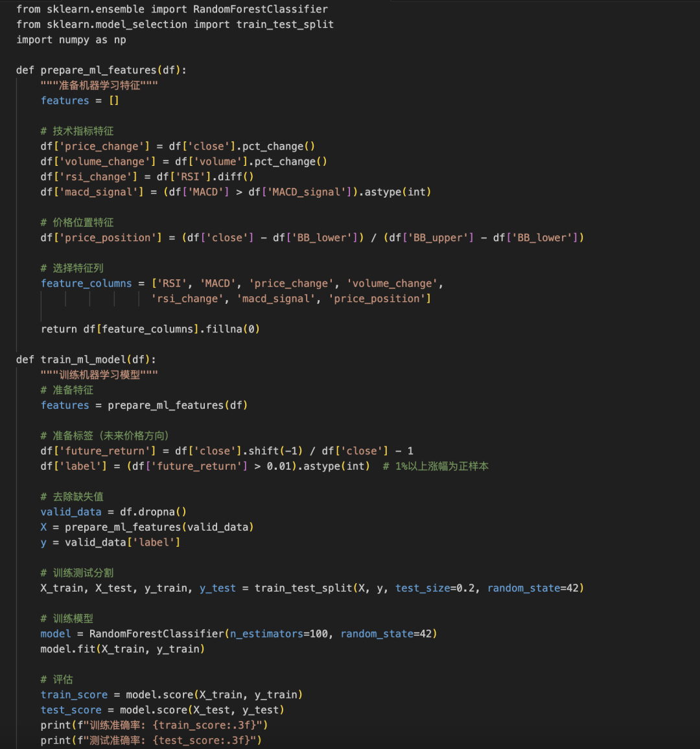Click the 'valid_data = df.dropna()' line
Viewport: 700px width, 749px height.
point(113,512)
